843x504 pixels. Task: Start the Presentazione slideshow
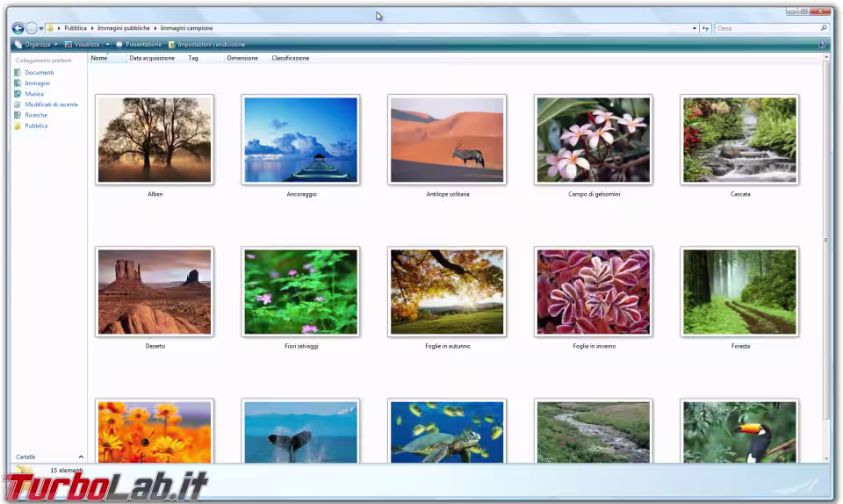point(139,45)
